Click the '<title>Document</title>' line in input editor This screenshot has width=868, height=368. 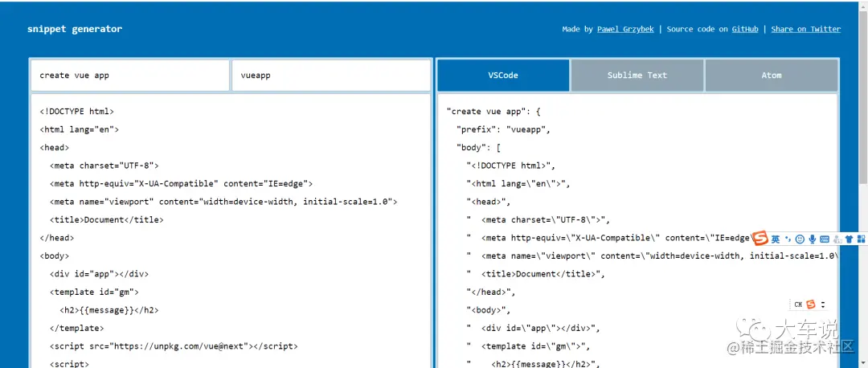click(x=106, y=219)
